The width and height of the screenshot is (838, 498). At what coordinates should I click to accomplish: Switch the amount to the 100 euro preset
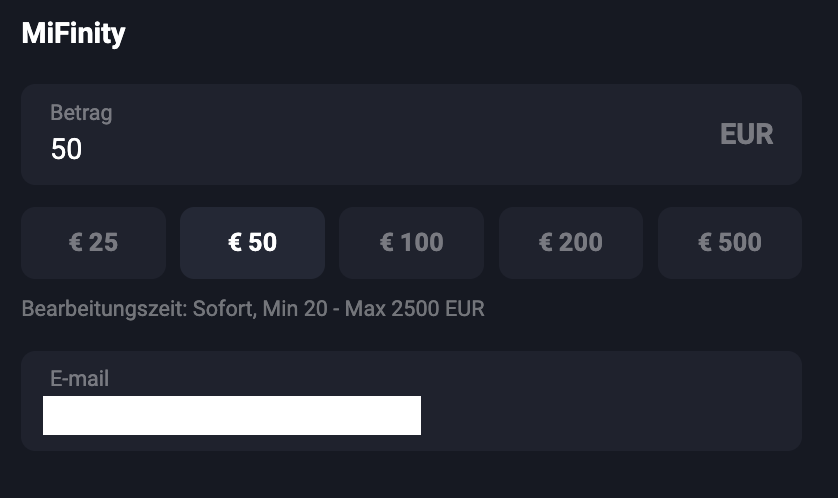411,242
